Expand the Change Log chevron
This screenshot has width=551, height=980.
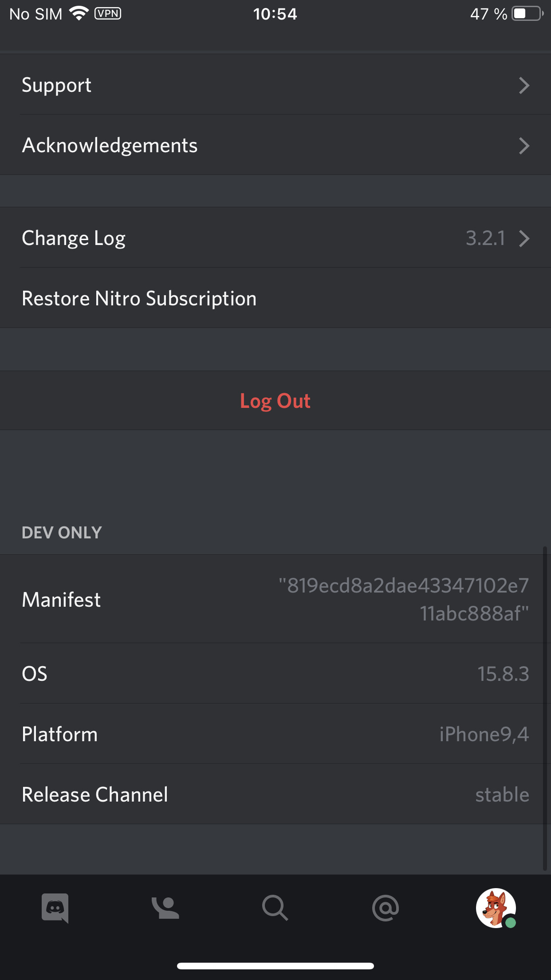[x=524, y=238]
